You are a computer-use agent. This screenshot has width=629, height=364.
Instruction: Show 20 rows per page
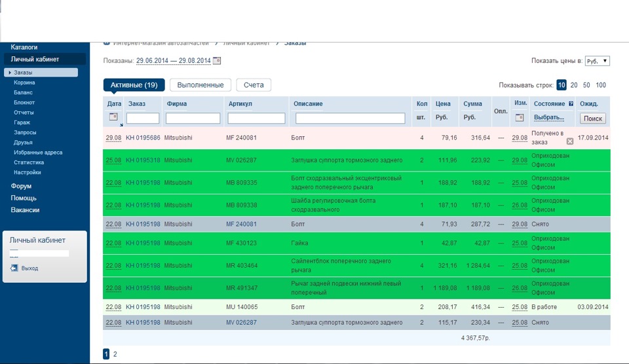point(574,85)
